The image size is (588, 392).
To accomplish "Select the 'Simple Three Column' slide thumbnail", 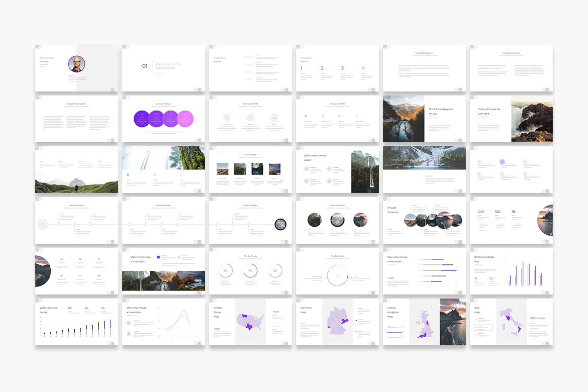I will point(76,119).
